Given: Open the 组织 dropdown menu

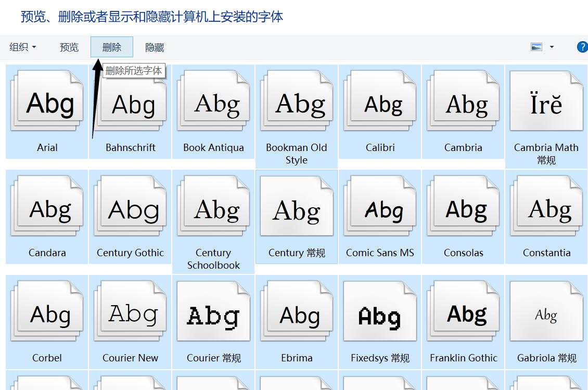Looking at the screenshot, I should pyautogui.click(x=23, y=47).
